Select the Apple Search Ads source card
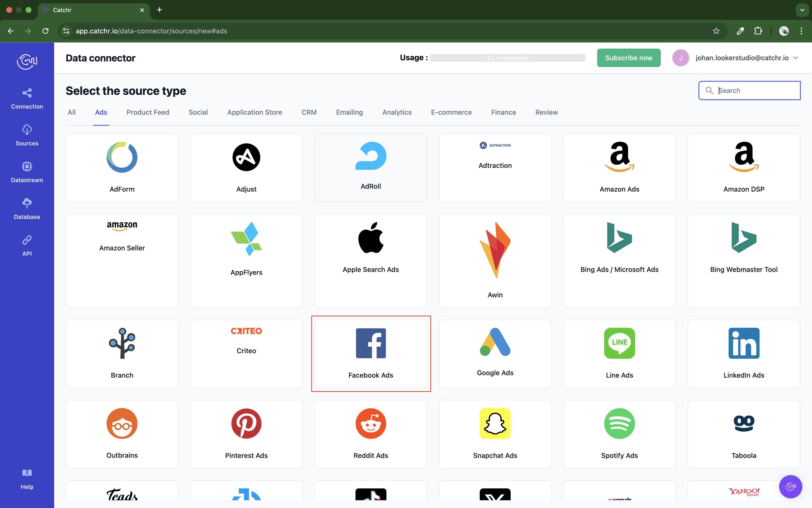 pos(371,261)
